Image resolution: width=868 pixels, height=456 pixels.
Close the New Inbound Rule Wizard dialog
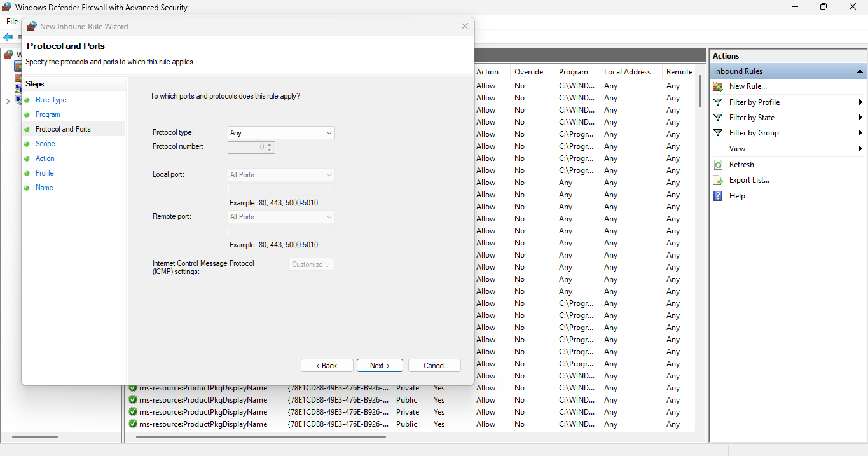click(x=465, y=26)
